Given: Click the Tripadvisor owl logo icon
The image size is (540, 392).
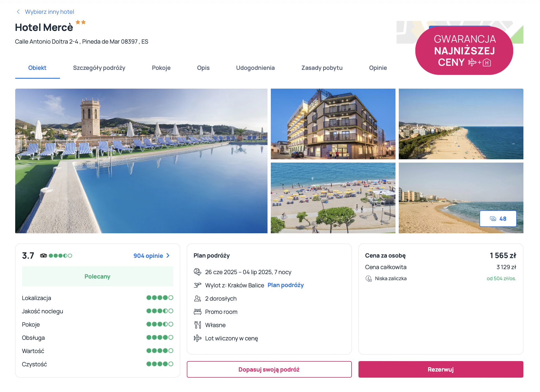Looking at the screenshot, I should coord(43,256).
